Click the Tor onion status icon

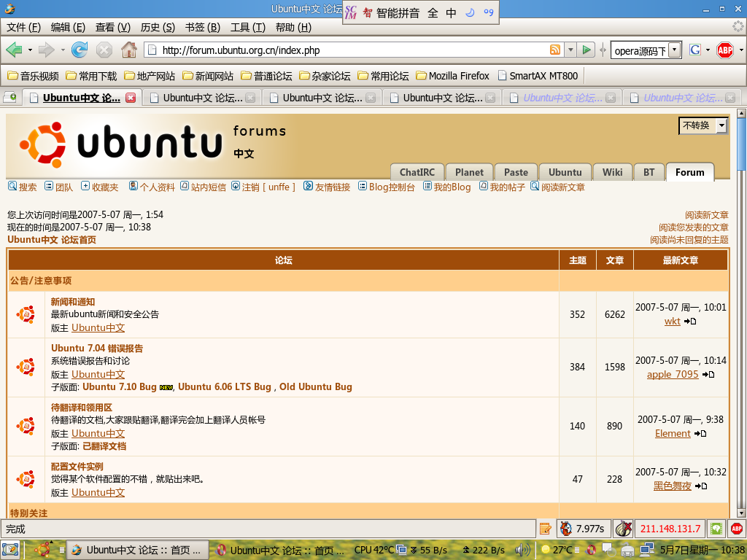pyautogui.click(x=623, y=529)
